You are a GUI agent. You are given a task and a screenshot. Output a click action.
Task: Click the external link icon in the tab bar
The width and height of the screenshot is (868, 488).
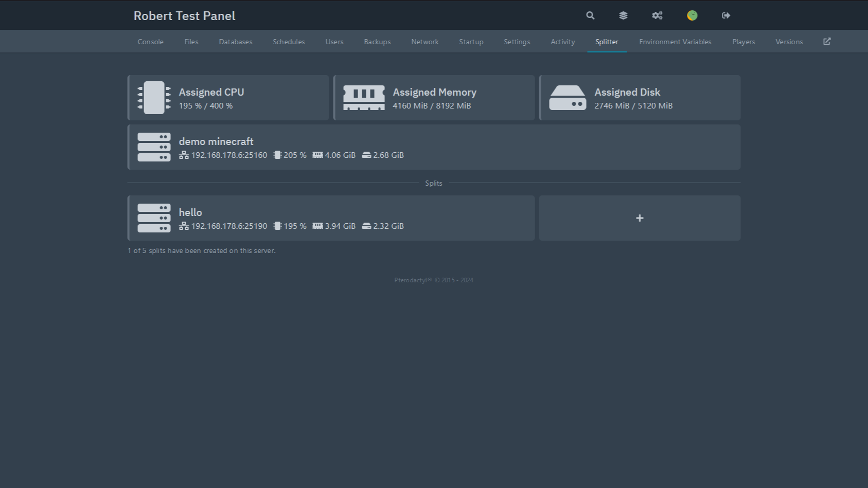[x=827, y=42]
